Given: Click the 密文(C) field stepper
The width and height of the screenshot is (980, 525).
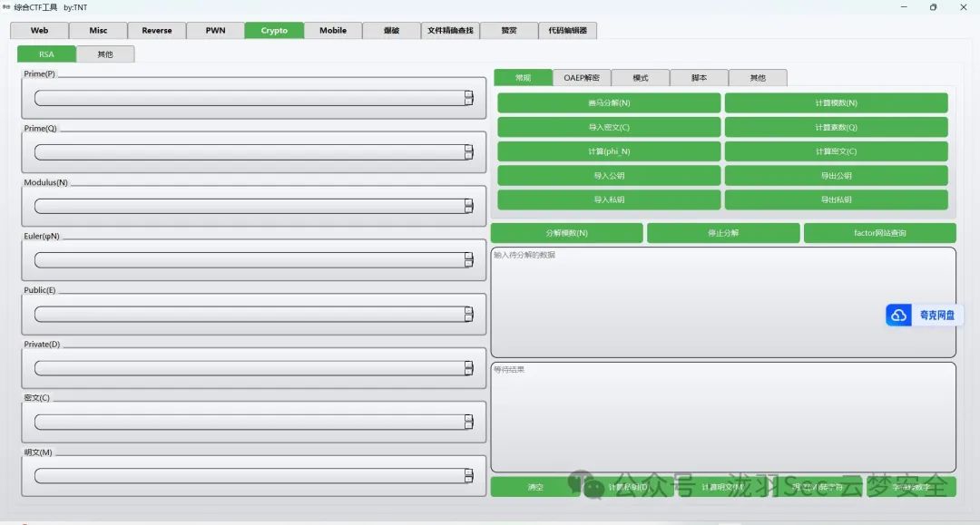Looking at the screenshot, I should [469, 422].
